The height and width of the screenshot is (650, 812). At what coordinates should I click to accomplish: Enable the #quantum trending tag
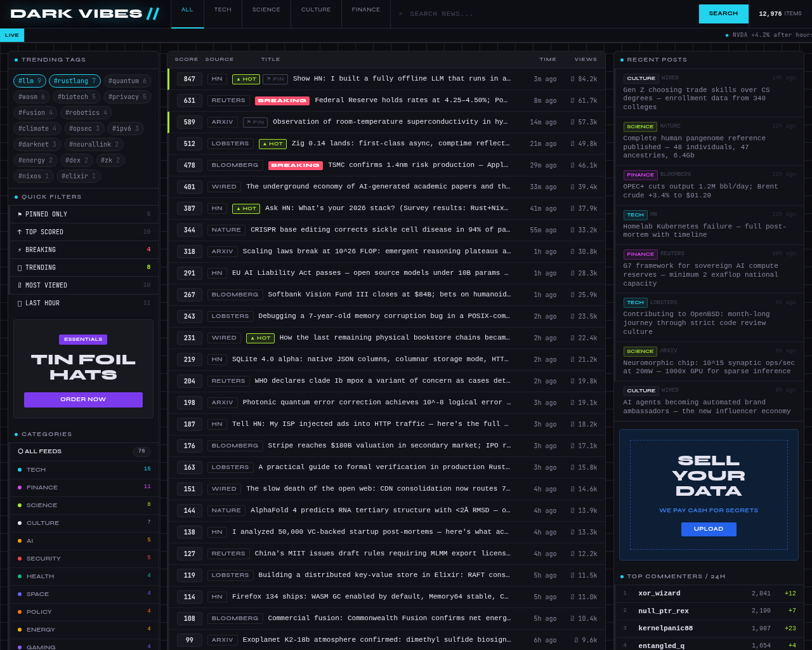(x=128, y=81)
